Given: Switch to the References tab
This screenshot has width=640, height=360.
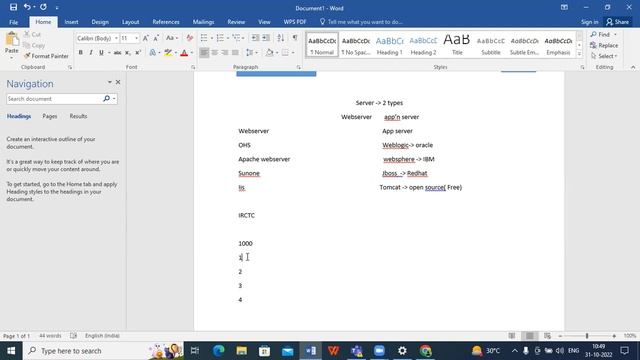Looking at the screenshot, I should 166,22.
